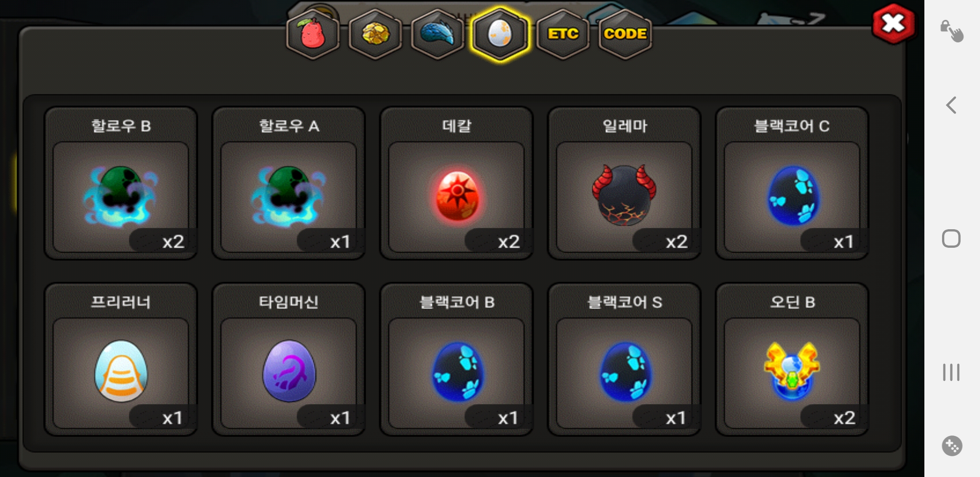This screenshot has width=980, height=477.
Task: Tap the Android home button
Action: [951, 238]
